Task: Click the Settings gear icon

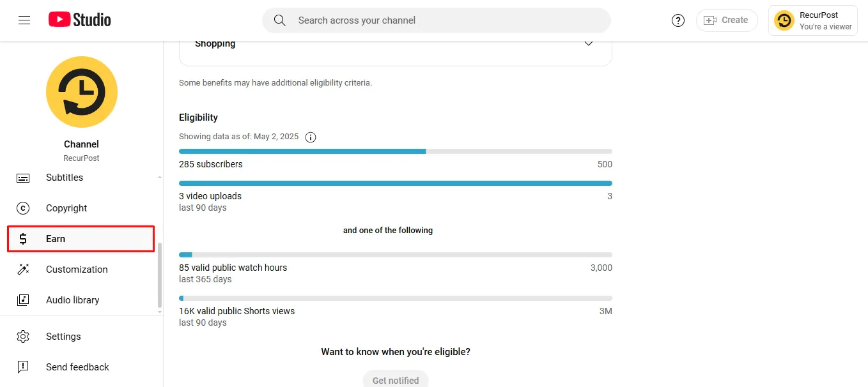Action: 23,337
